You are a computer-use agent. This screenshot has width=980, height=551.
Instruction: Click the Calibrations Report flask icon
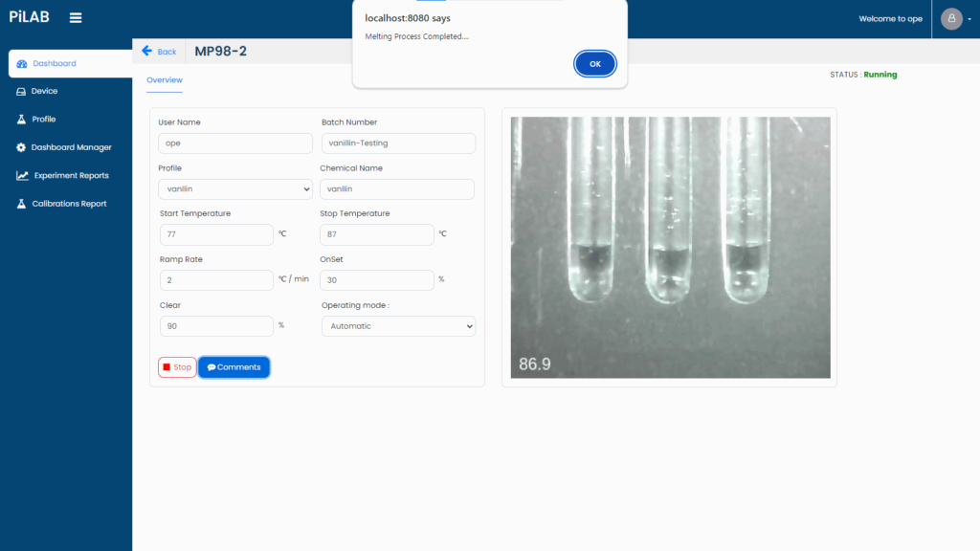22,204
